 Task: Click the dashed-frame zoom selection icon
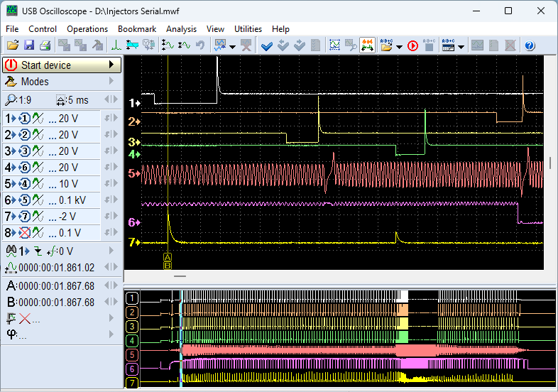click(x=334, y=45)
